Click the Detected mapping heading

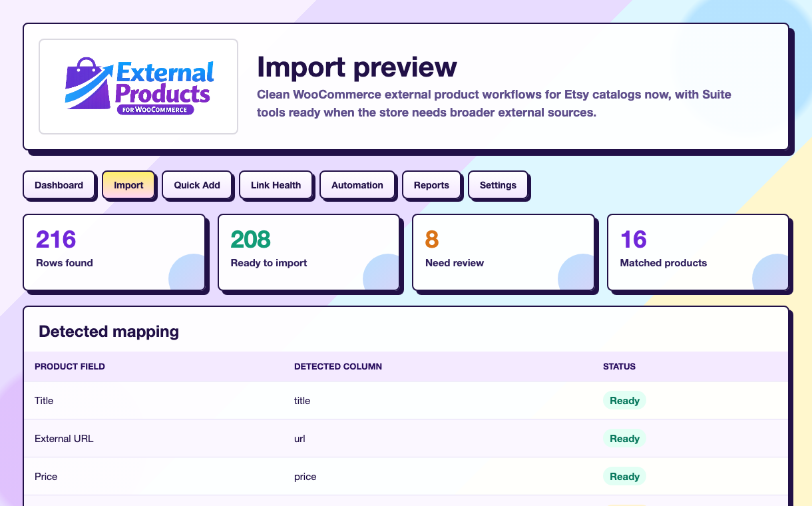(108, 331)
